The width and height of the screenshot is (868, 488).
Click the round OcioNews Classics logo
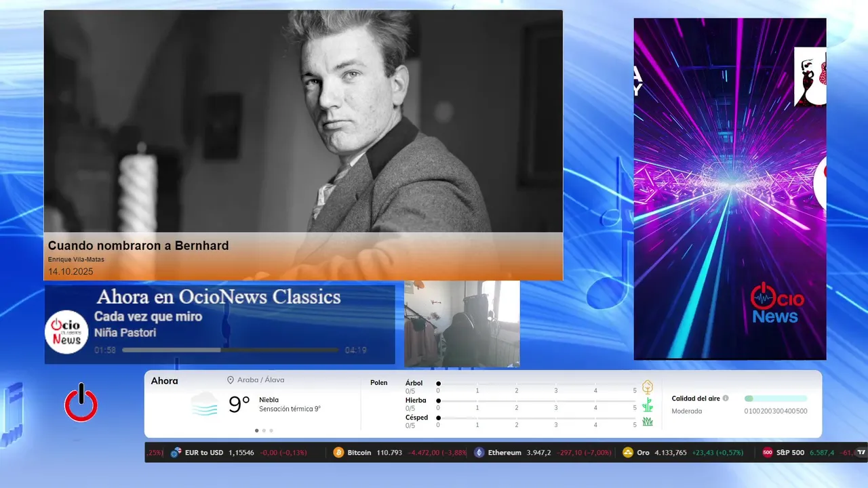click(66, 332)
